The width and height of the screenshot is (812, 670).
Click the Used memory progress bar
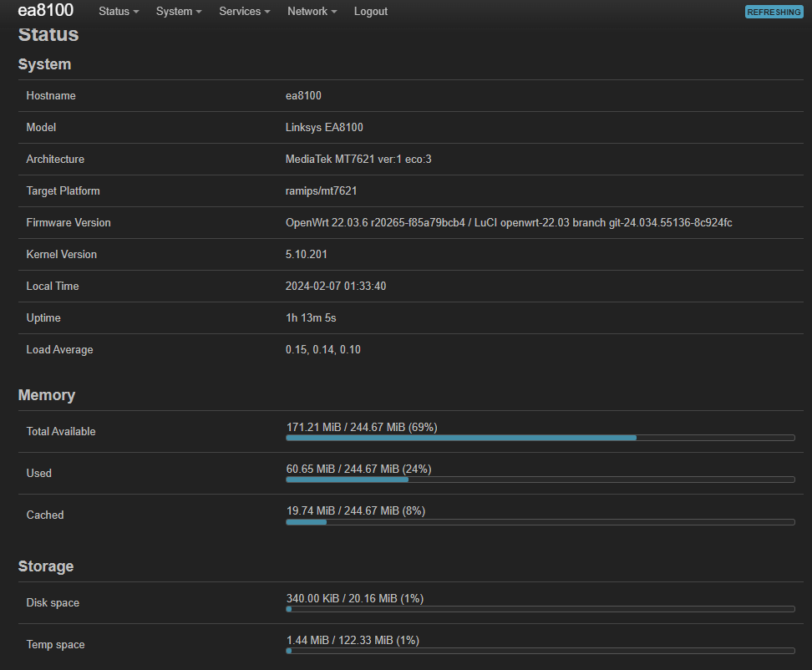click(540, 480)
